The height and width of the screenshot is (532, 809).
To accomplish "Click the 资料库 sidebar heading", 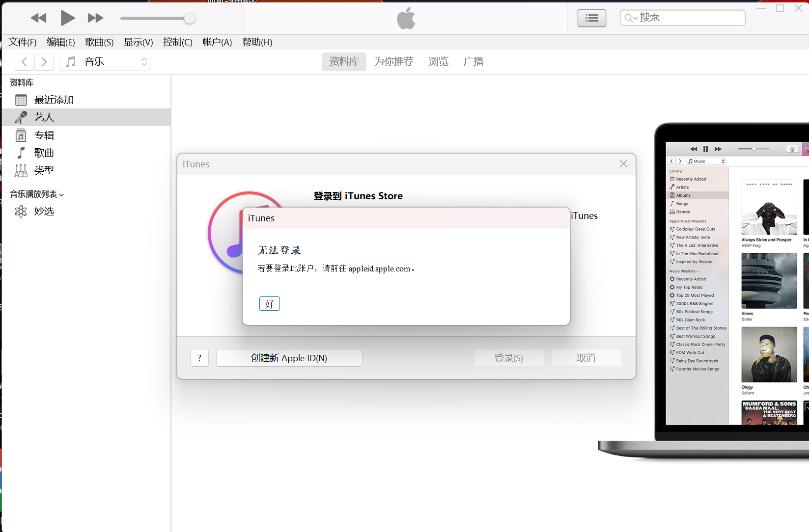I will 22,82.
